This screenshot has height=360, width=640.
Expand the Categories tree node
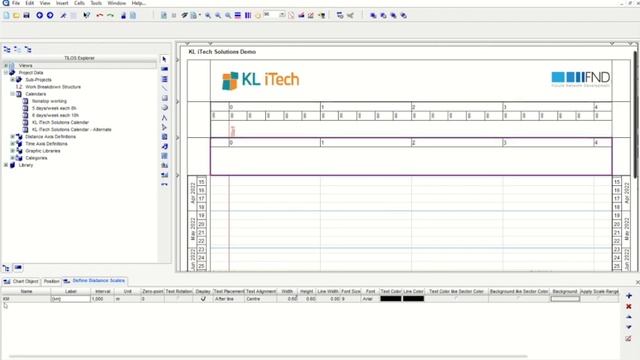13,158
